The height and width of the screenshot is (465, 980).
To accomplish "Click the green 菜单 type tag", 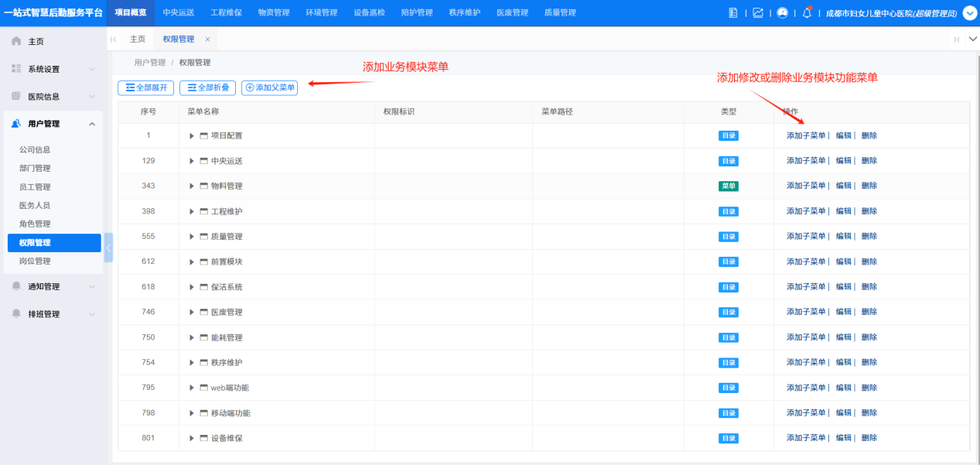I will coord(728,186).
